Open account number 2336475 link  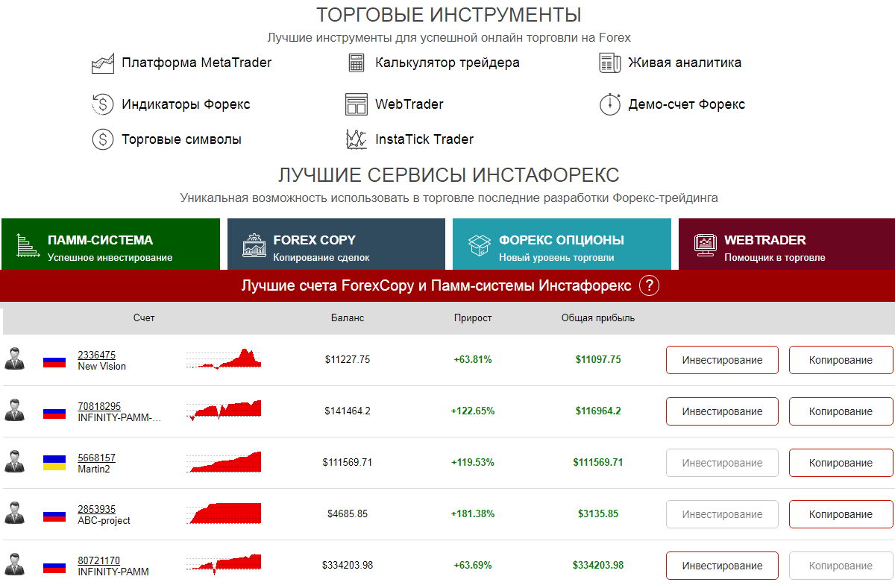click(96, 355)
